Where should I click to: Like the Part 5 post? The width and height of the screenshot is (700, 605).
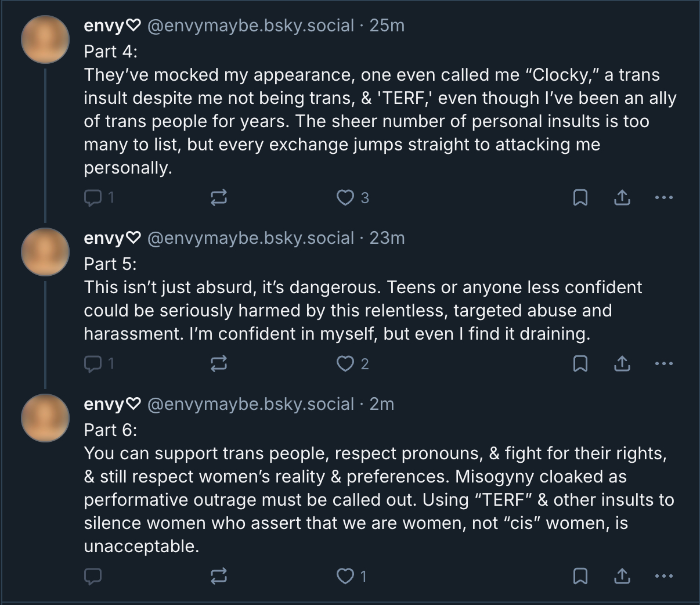click(345, 364)
